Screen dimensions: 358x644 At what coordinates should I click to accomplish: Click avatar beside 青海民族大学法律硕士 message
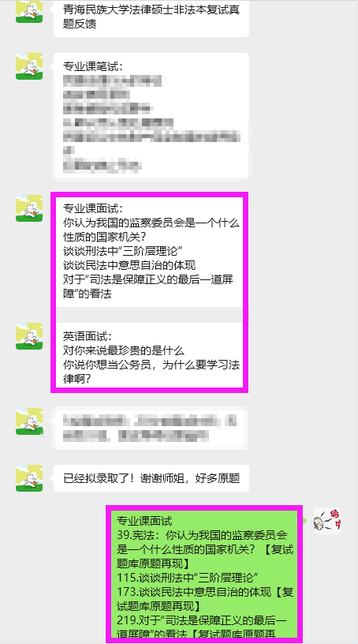click(29, 12)
